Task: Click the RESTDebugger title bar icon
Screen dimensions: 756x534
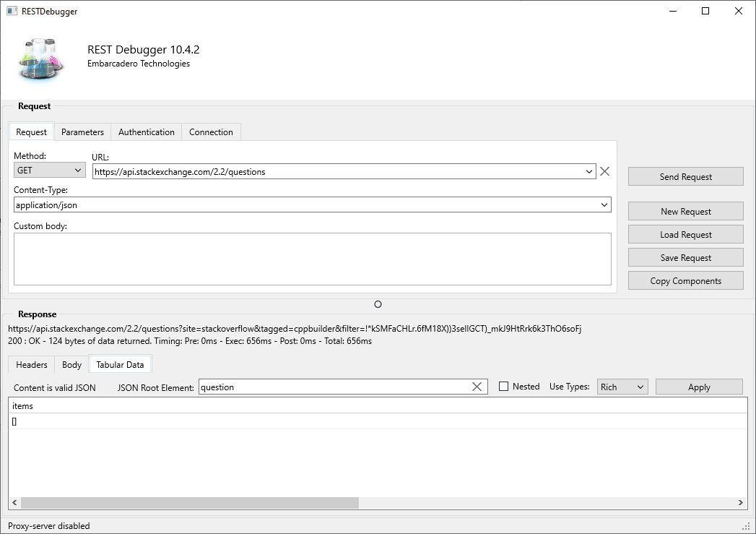Action: point(12,11)
